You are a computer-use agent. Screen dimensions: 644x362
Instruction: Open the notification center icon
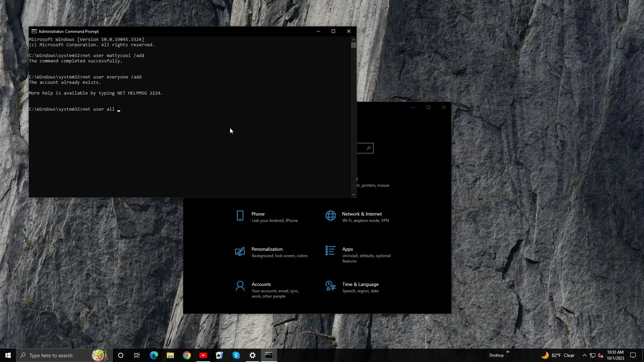tap(633, 355)
